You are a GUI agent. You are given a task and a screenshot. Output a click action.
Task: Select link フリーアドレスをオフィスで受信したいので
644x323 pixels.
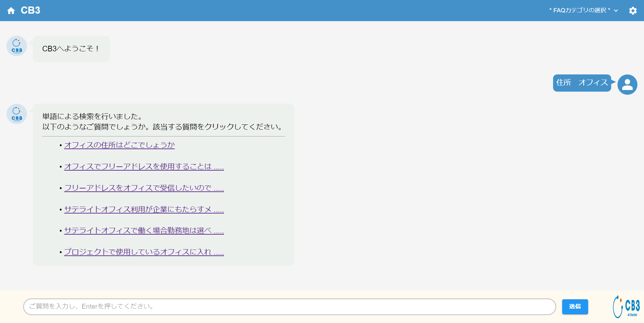coord(144,188)
